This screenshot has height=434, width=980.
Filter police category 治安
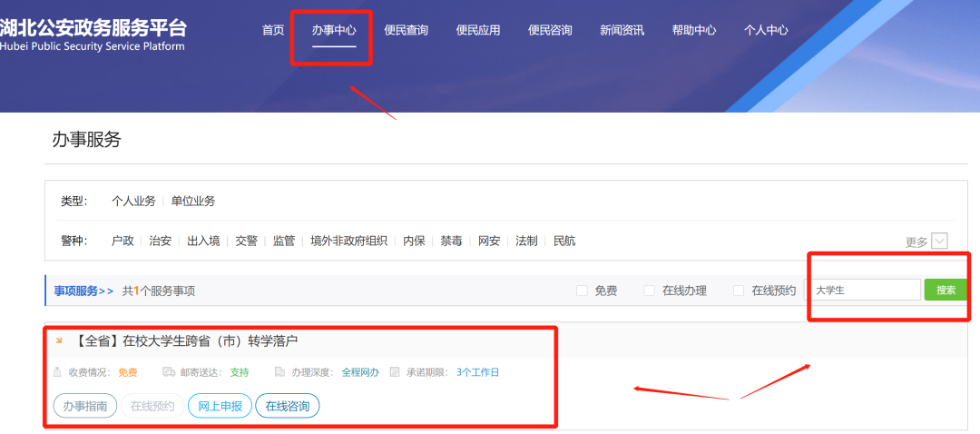click(160, 241)
